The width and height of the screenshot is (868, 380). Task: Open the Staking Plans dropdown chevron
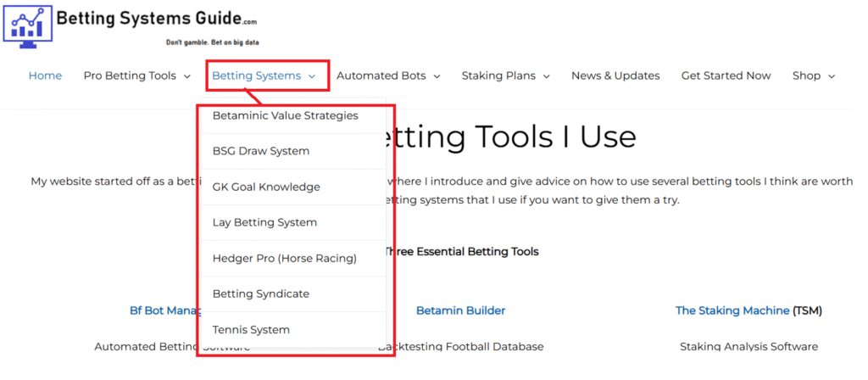click(x=546, y=76)
